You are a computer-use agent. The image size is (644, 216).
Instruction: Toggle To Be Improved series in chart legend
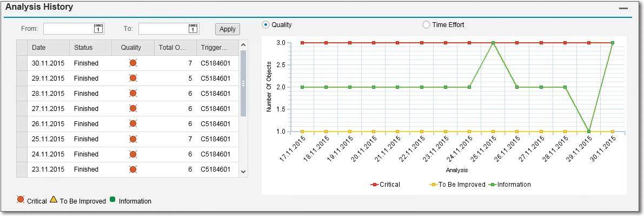tap(457, 185)
